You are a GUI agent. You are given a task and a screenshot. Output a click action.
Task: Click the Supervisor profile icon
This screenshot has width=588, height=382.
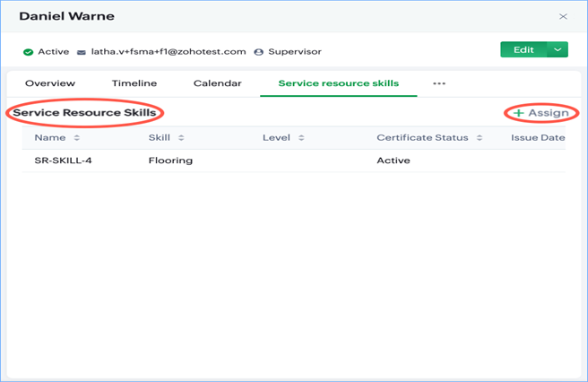[259, 52]
